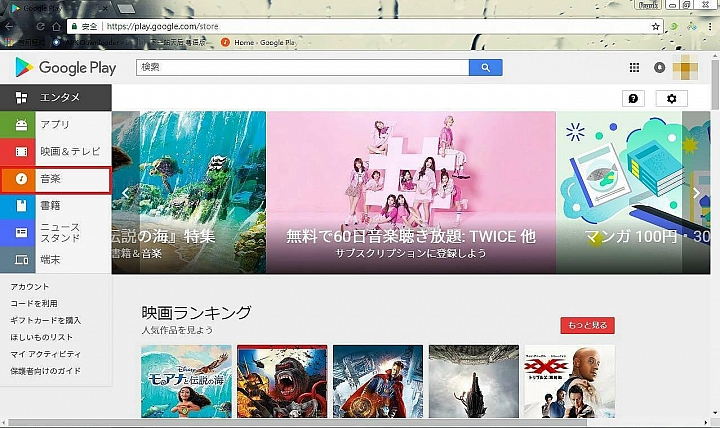Click the vertical page scrollbar
The width and height of the screenshot is (720, 428).
pos(715,84)
